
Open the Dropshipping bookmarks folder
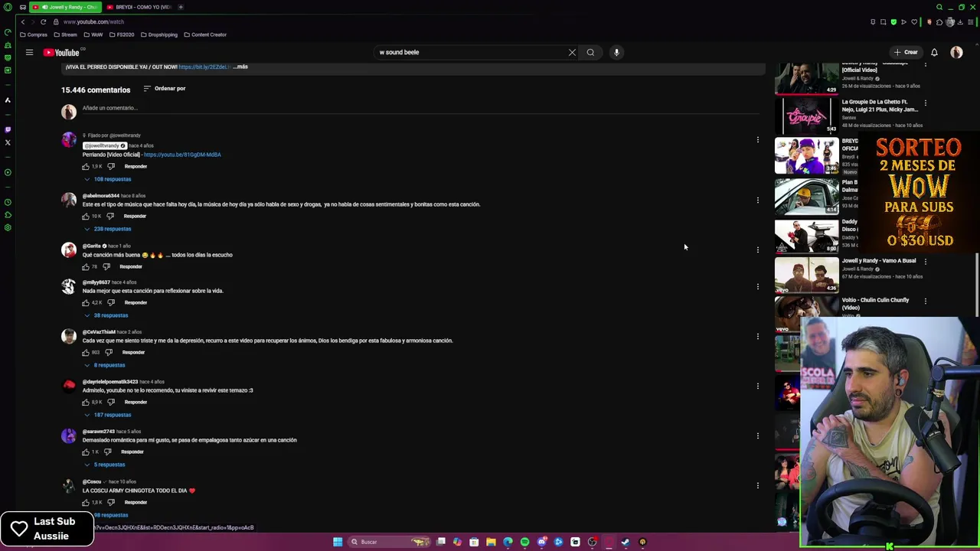tap(158, 34)
